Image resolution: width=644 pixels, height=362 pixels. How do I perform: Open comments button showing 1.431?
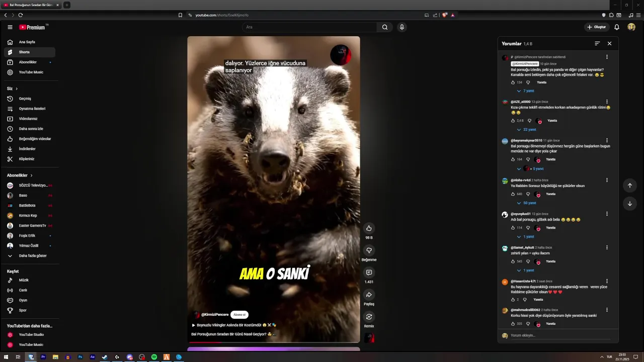coord(369,273)
